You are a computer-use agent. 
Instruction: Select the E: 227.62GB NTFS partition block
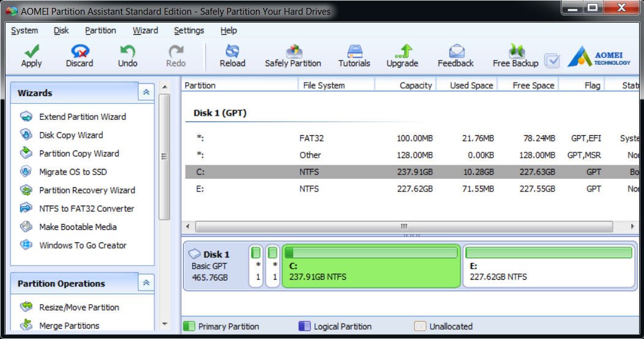549,266
